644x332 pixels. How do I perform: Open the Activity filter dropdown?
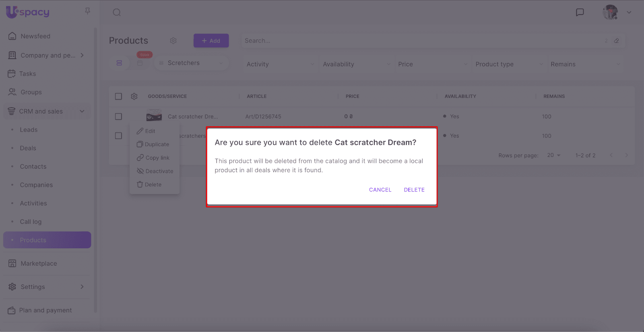point(280,64)
